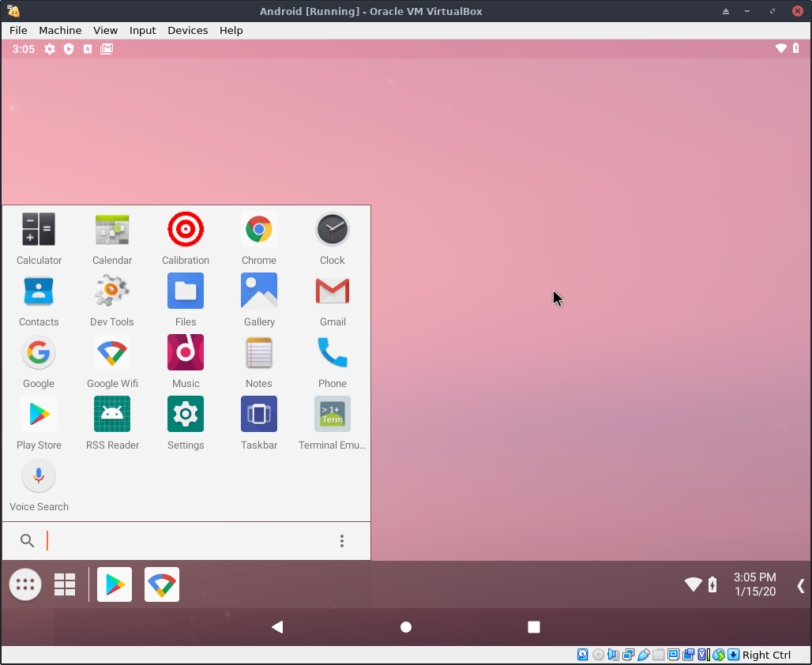The image size is (812, 665).
Task: Collapse the taskbar with the arrow chevron
Action: [x=800, y=586]
